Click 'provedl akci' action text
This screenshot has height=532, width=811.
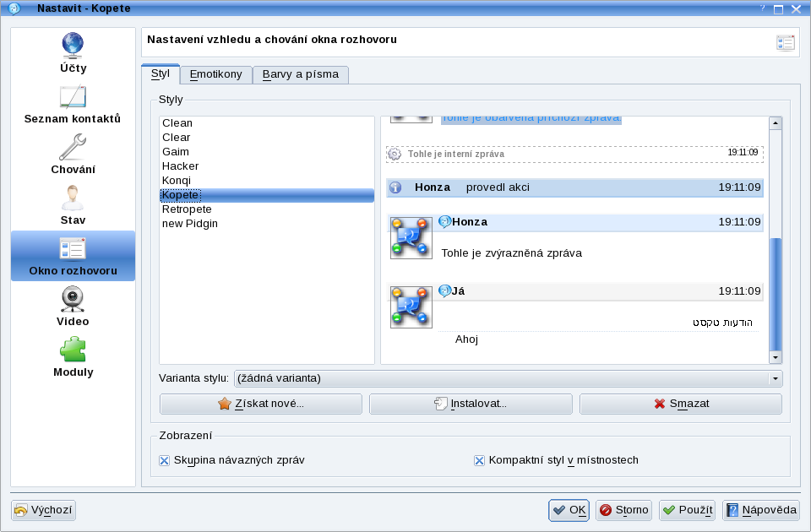498,187
